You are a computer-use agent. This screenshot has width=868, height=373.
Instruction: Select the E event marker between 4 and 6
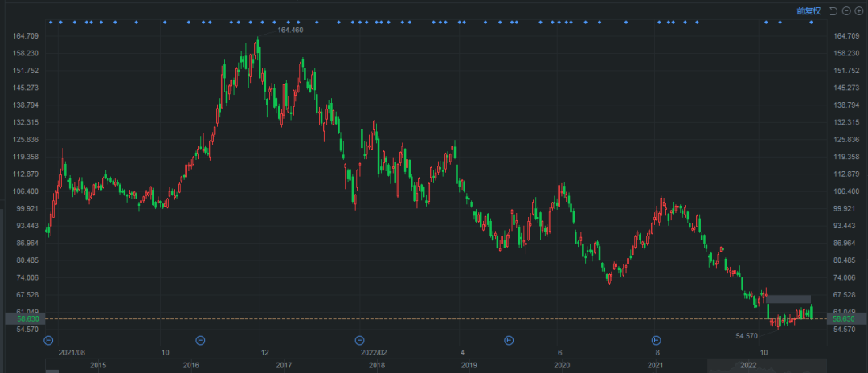[x=509, y=340]
